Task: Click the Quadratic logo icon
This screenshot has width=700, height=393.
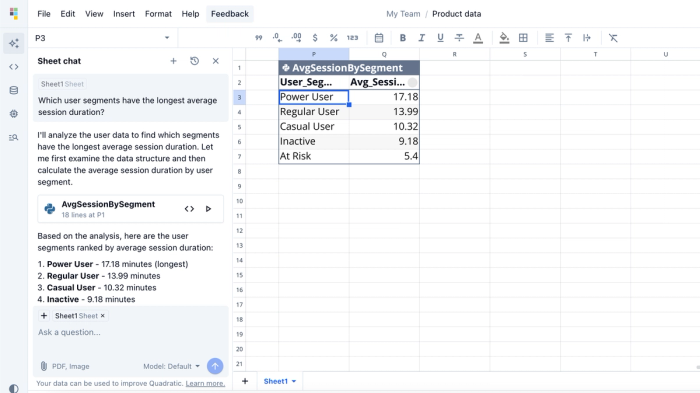Action: point(14,13)
